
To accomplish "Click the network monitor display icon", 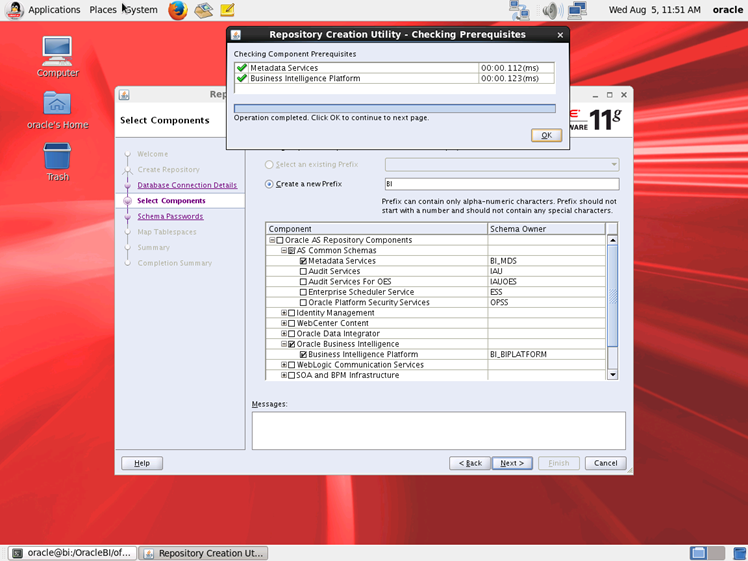I will click(577, 10).
